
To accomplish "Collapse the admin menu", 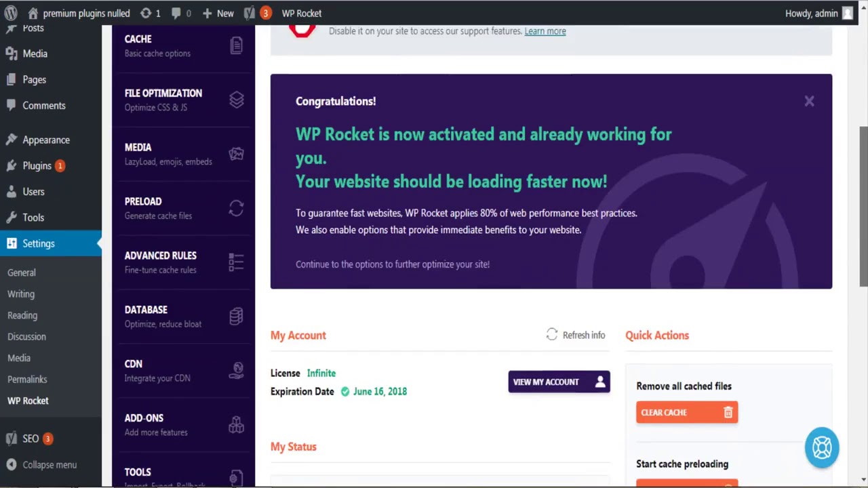I will [42, 465].
